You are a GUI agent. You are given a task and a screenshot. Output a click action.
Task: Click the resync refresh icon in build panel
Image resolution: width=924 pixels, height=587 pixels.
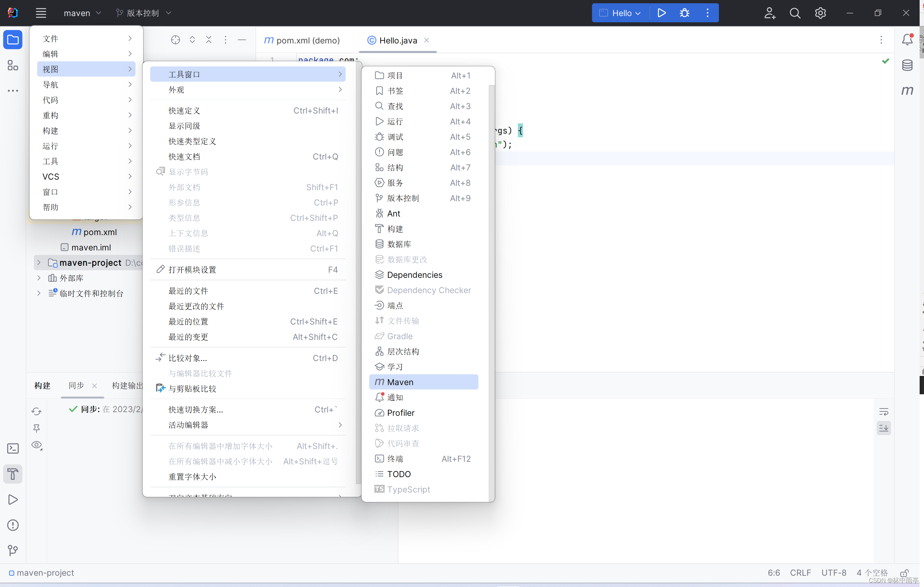click(36, 411)
